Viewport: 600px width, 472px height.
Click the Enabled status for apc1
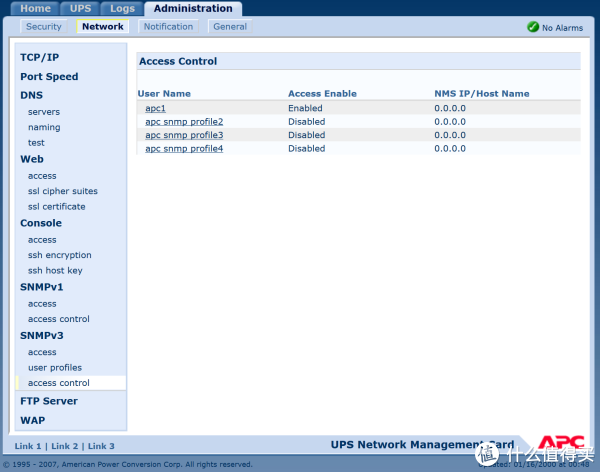pos(305,108)
